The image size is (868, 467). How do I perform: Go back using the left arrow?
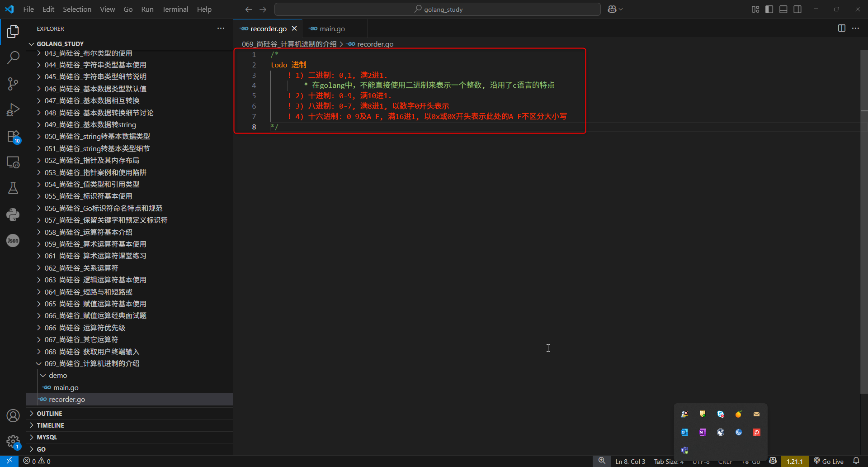pos(249,9)
